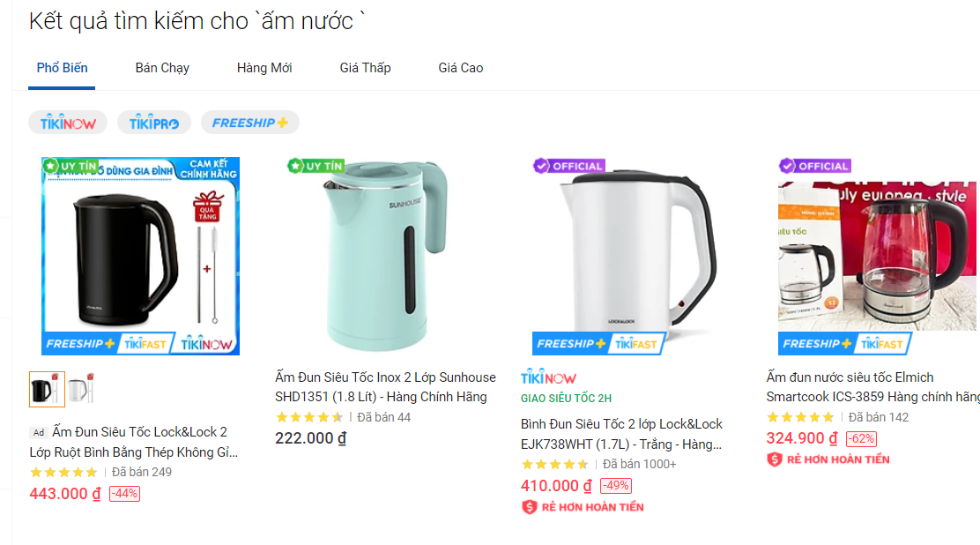Image resolution: width=980 pixels, height=545 pixels.
Task: Click the refund shield icon under 324.900 đ
Action: click(x=775, y=459)
